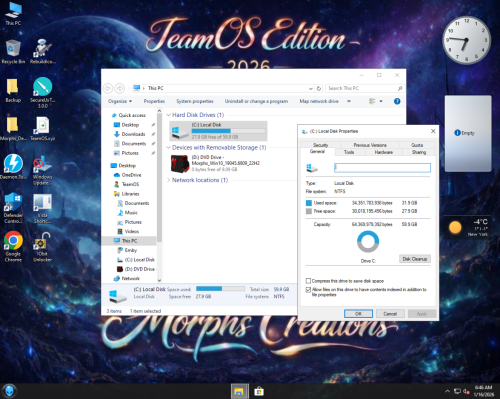The height and width of the screenshot is (399, 500).
Task: Click the volume icon in system tray
Action: pos(466,391)
